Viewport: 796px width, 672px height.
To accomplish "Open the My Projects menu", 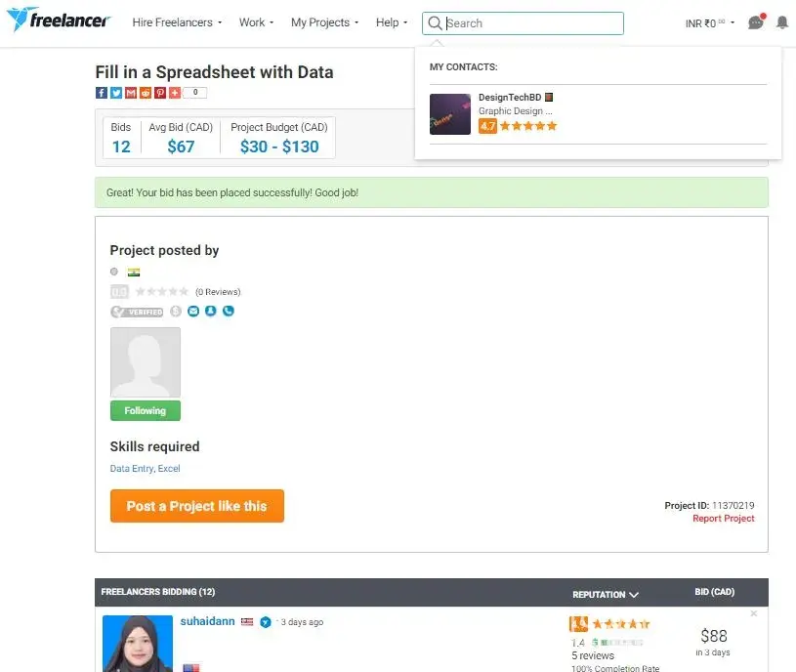I will (324, 22).
